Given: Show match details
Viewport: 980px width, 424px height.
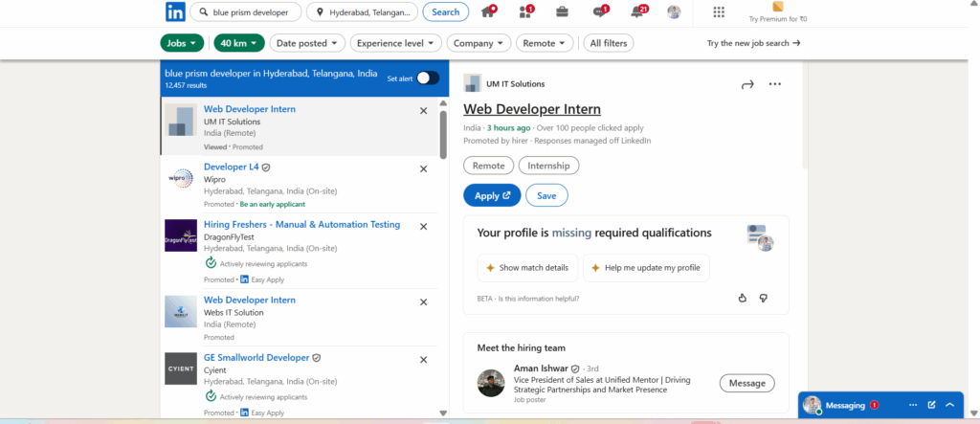Looking at the screenshot, I should [x=527, y=268].
